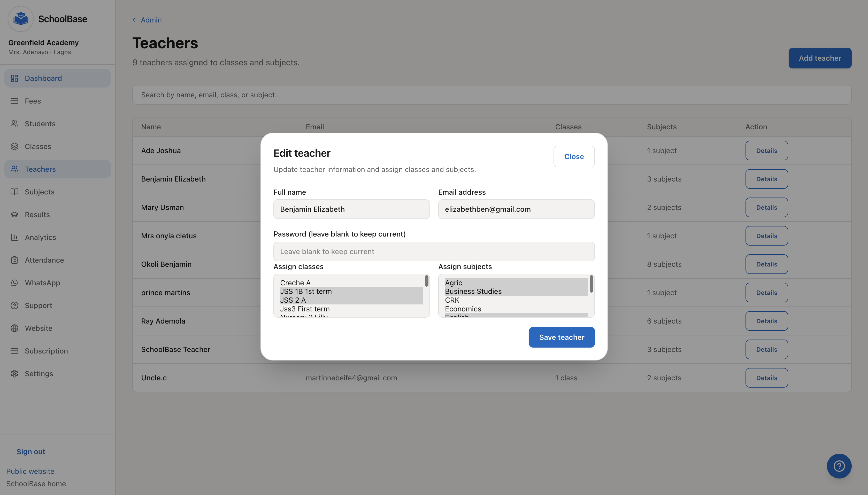Open the Public website link
This screenshot has height=495, width=868.
point(30,471)
